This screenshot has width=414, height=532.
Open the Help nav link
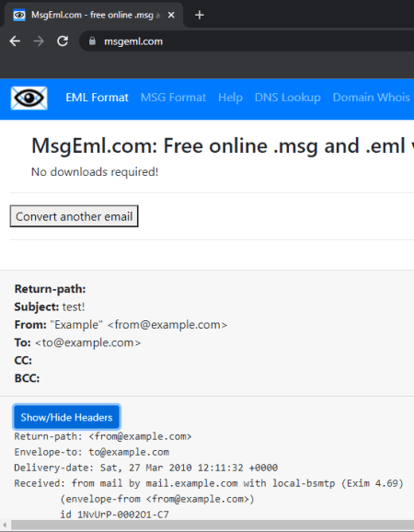[x=230, y=98]
